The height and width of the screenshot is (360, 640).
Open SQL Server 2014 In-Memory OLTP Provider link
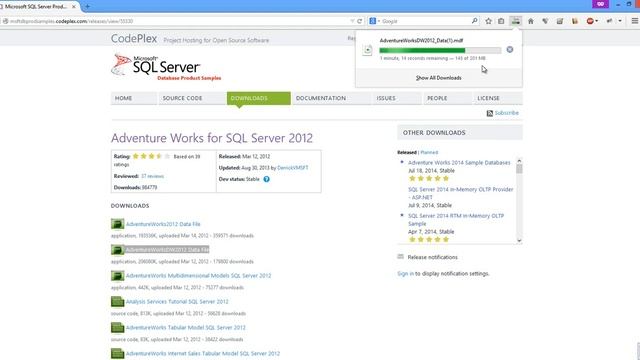tap(460, 193)
